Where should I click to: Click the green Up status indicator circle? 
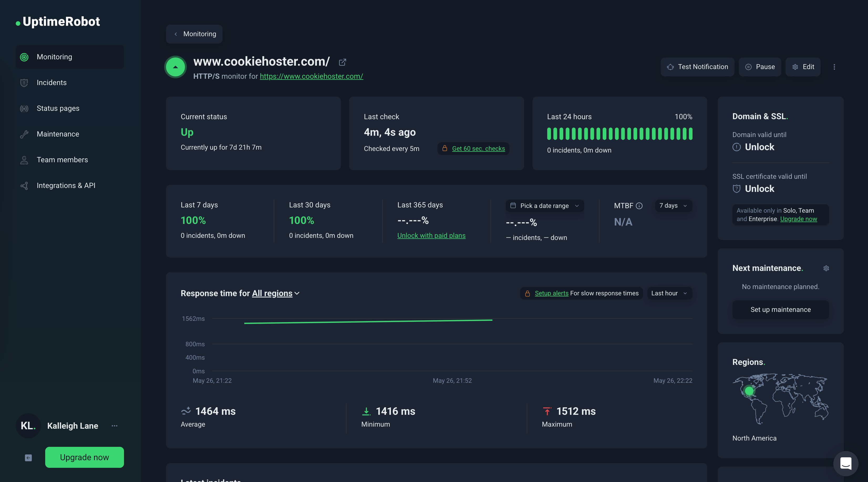click(x=175, y=67)
